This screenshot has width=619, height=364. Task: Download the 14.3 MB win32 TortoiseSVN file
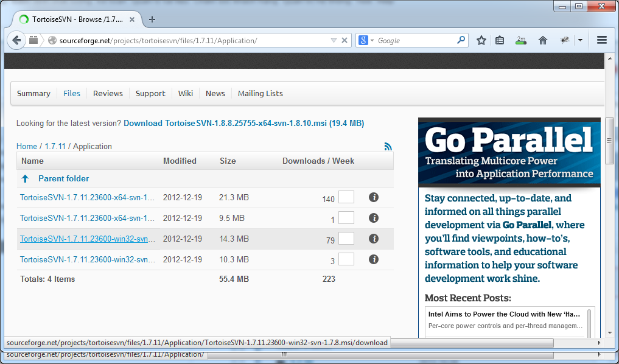click(87, 239)
